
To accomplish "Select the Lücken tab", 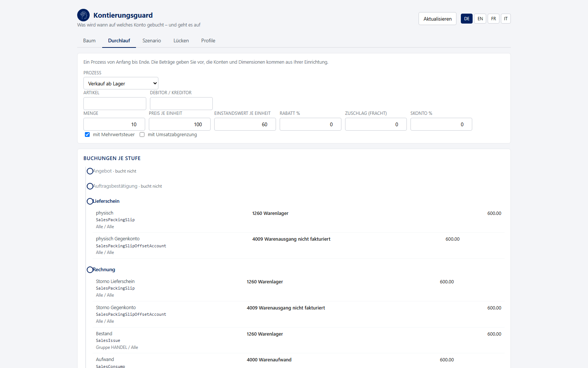I will (181, 41).
